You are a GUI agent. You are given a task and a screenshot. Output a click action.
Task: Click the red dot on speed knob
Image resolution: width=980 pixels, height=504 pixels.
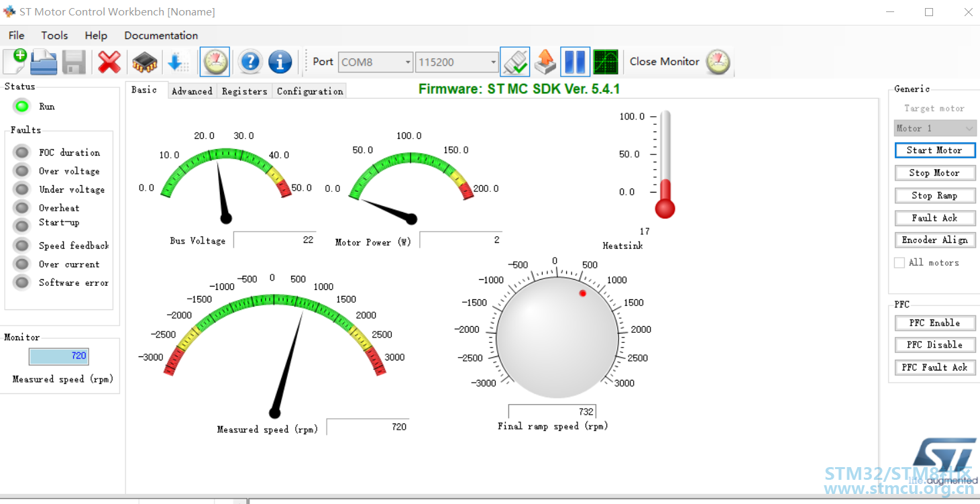pyautogui.click(x=582, y=293)
